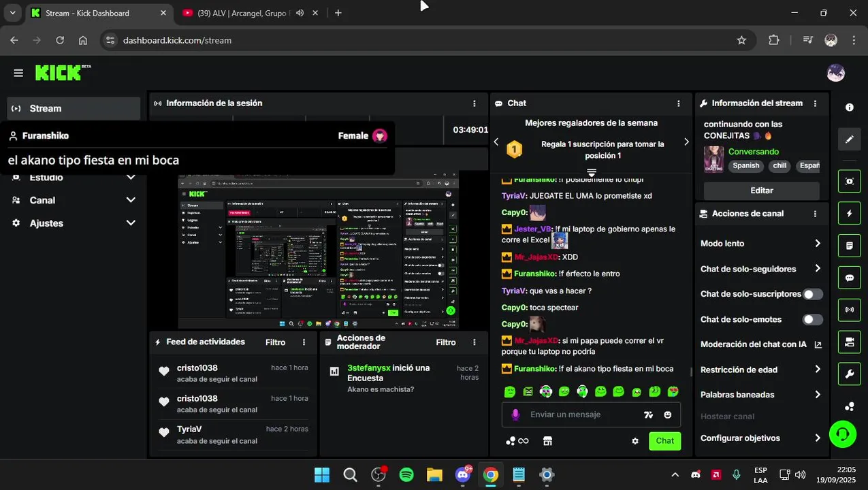This screenshot has height=490, width=868.
Task: Send message with the green Chat button
Action: point(665,441)
